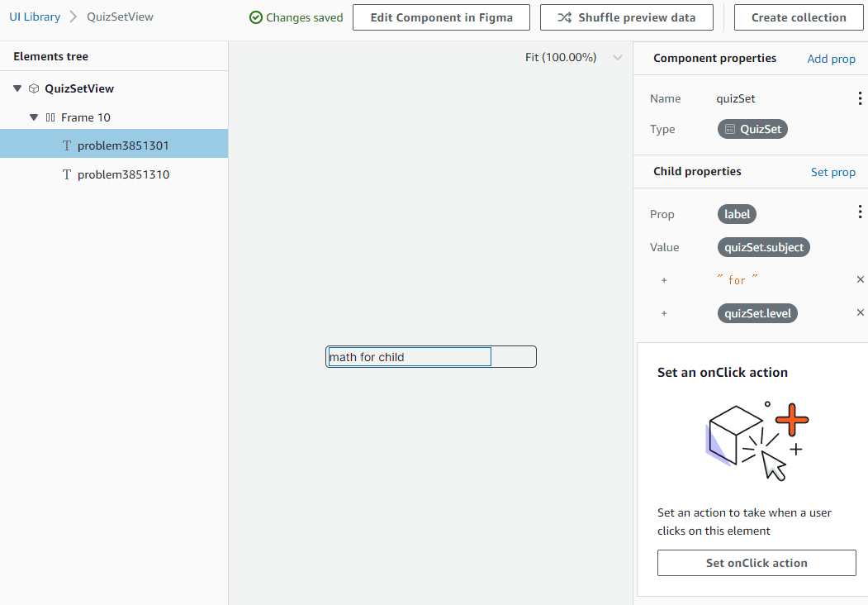Image resolution: width=868 pixels, height=605 pixels.
Task: Click the Set onClick action button
Action: click(757, 563)
